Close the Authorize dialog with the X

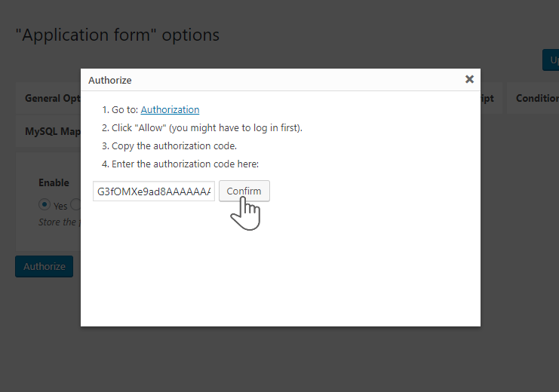(x=469, y=79)
